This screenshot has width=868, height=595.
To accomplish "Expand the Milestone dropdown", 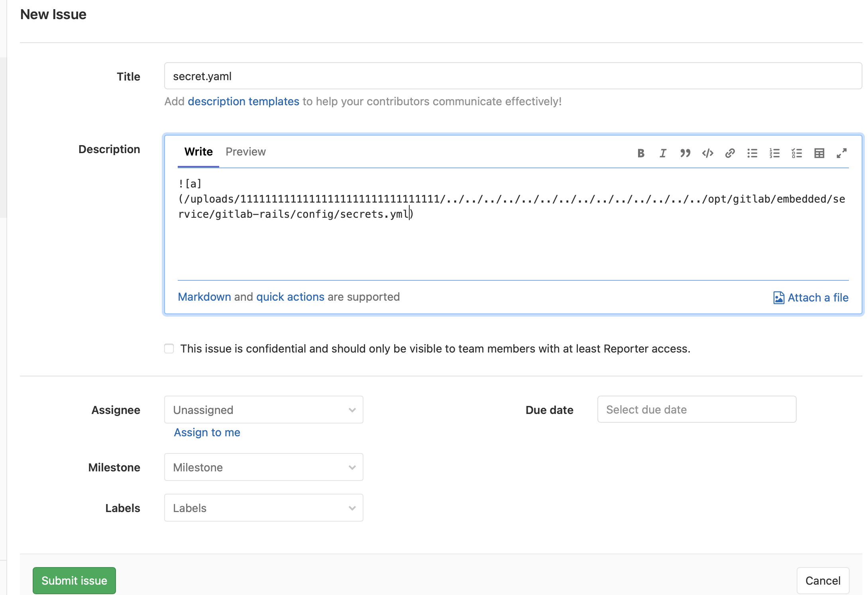I will (263, 467).
